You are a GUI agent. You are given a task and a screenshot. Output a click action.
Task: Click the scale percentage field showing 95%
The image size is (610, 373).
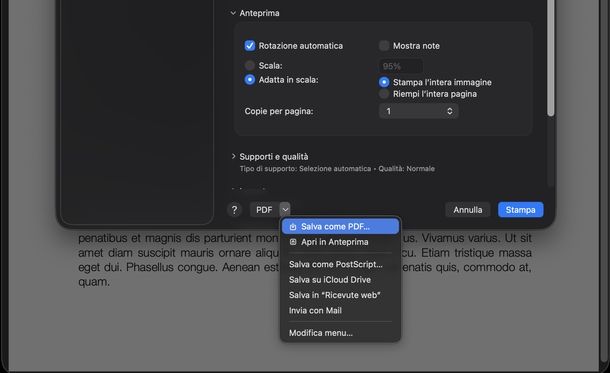[401, 66]
